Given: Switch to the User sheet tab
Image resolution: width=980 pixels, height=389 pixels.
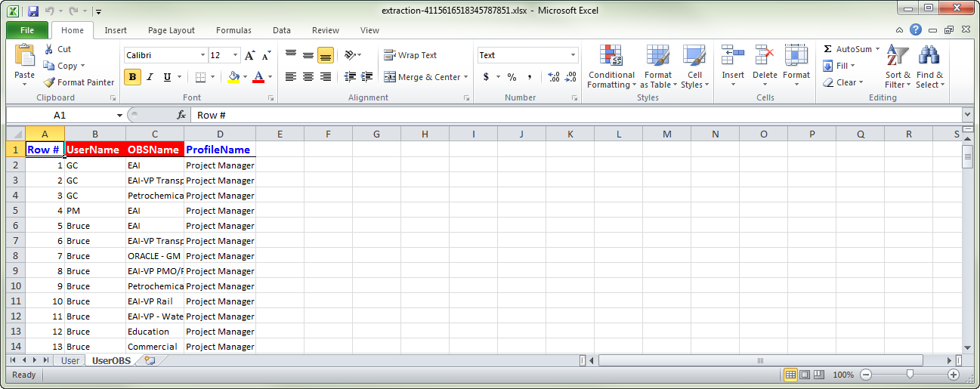Looking at the screenshot, I should pos(70,360).
